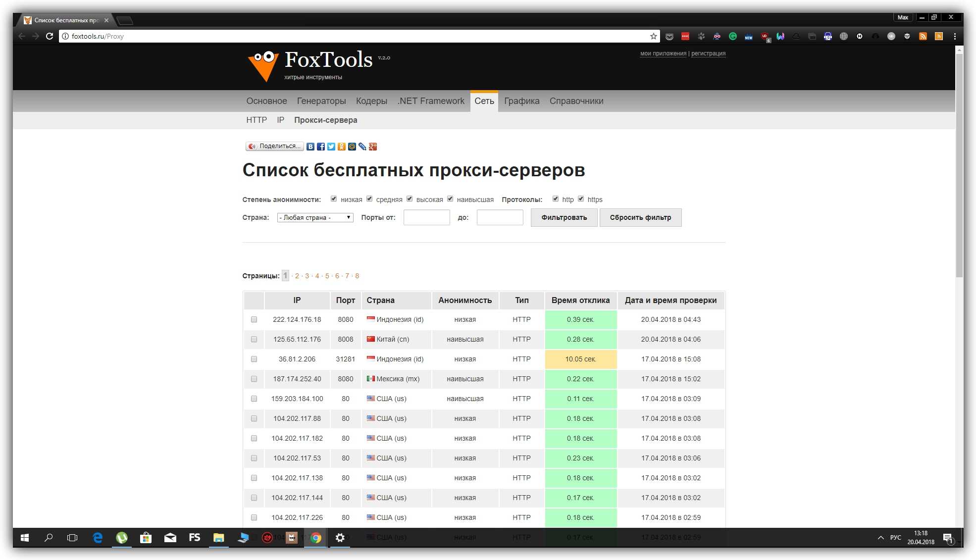976x560 pixels.
Task: Open the Любая страна country dropdown
Action: click(x=315, y=218)
